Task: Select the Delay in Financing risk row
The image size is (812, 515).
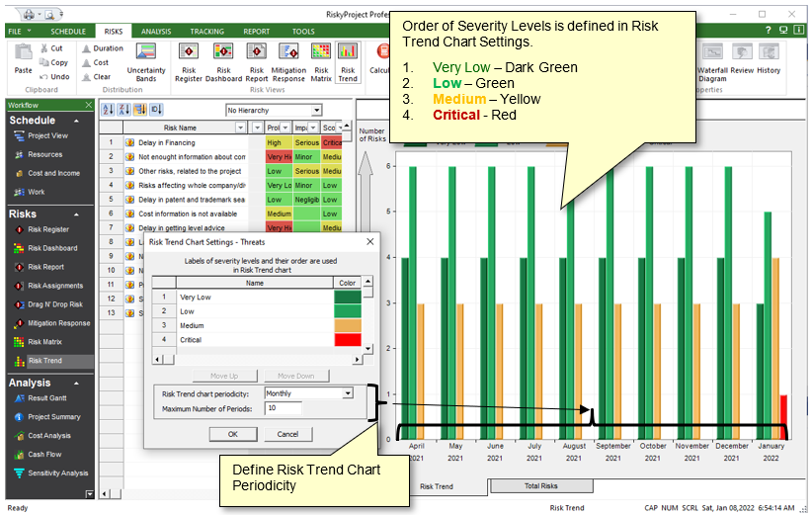Action: pos(221,142)
